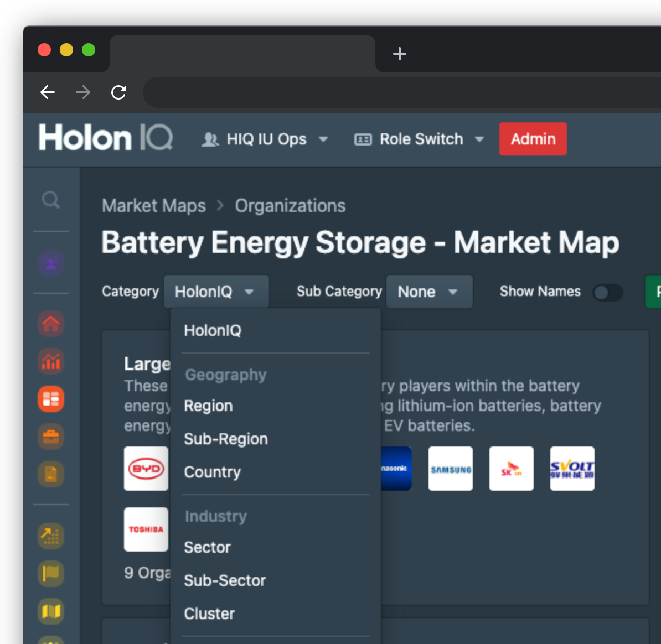Focus the browser address bar
661x644 pixels.
point(402,92)
